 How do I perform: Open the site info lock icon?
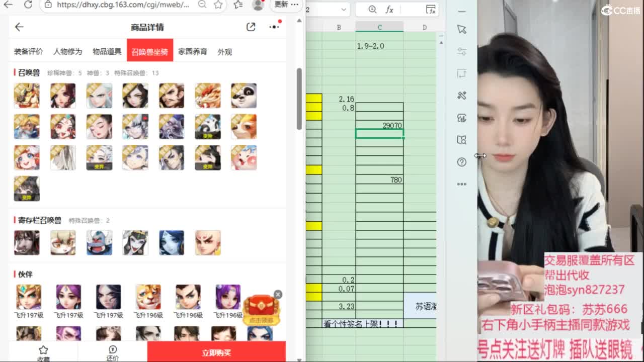pyautogui.click(x=48, y=5)
